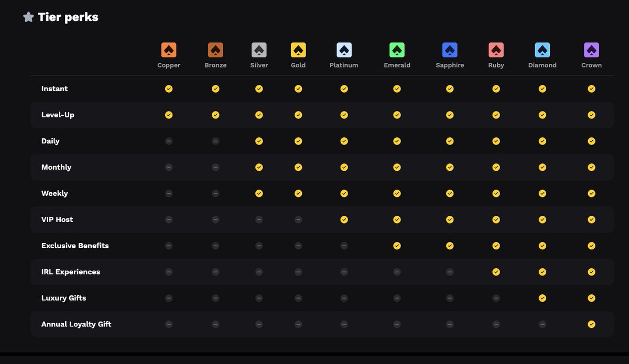The height and width of the screenshot is (364, 629).
Task: Click the Sapphire column label
Action: (x=450, y=65)
